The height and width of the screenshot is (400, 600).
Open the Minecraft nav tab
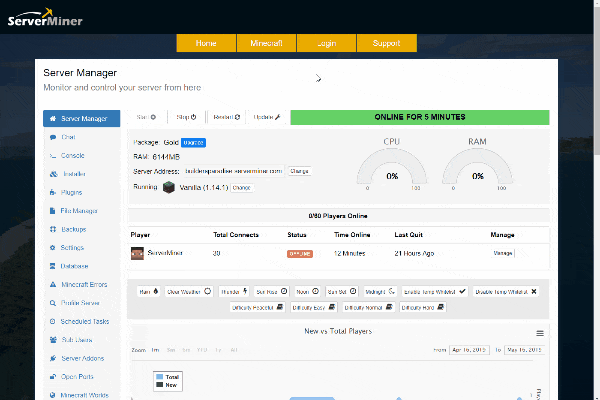point(266,43)
